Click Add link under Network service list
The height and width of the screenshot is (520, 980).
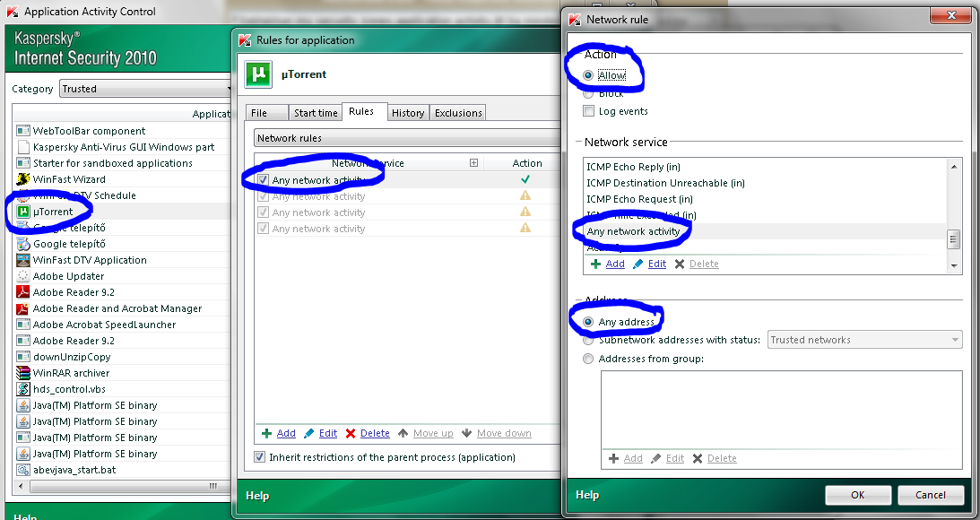(x=615, y=264)
